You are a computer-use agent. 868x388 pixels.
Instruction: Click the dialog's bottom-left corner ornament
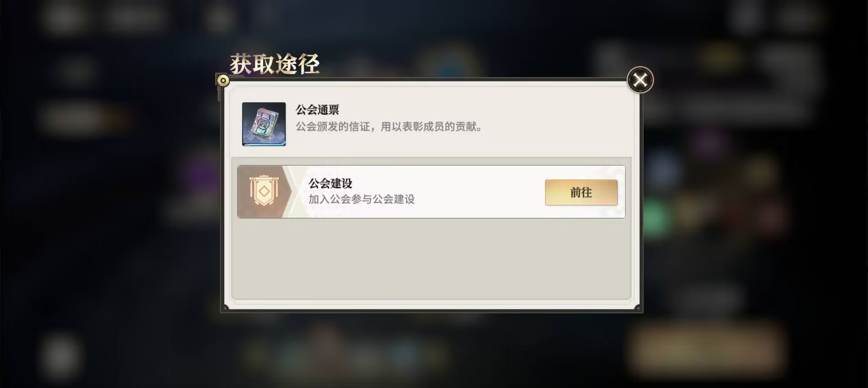coord(226,308)
